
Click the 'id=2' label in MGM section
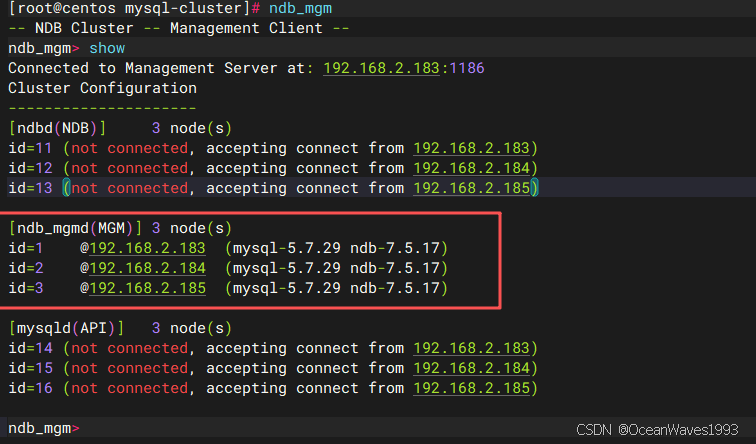26,268
